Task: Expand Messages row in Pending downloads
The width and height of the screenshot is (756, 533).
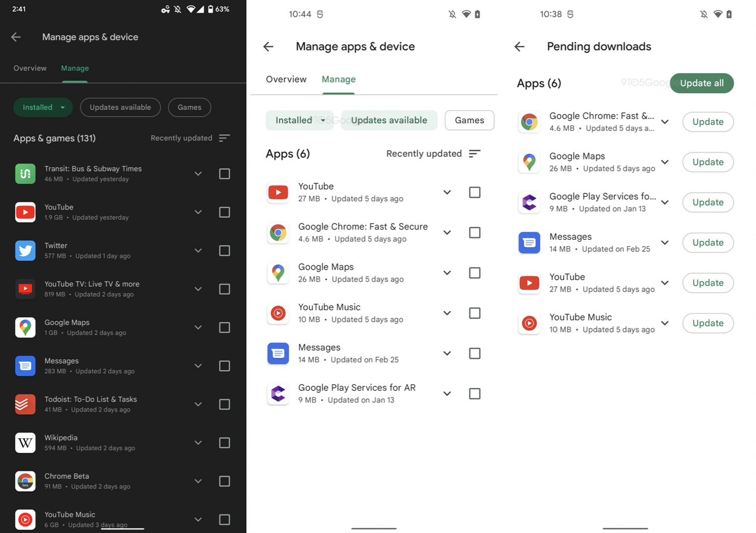Action: coord(665,243)
